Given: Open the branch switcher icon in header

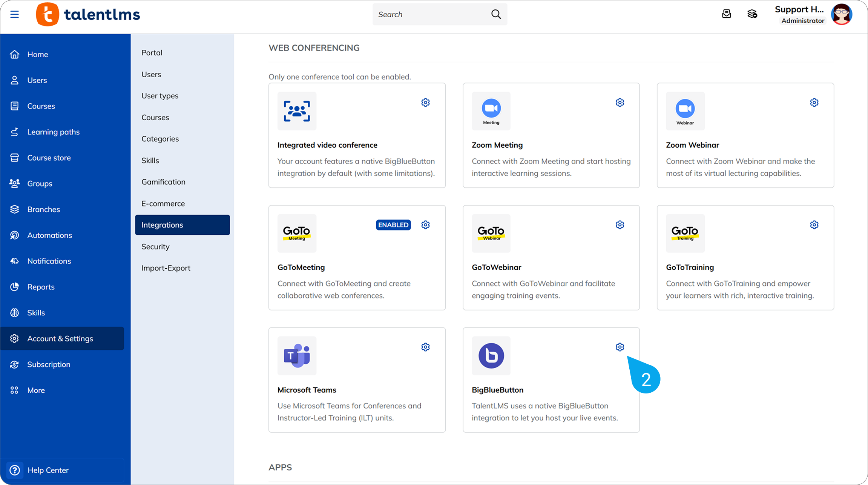Looking at the screenshot, I should [x=752, y=14].
